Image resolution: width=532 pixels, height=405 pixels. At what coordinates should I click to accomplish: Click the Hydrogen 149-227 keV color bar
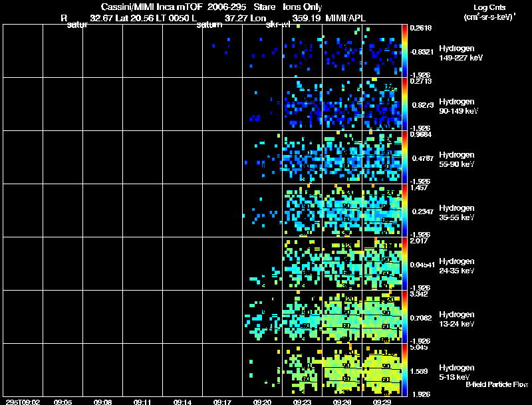click(x=404, y=51)
